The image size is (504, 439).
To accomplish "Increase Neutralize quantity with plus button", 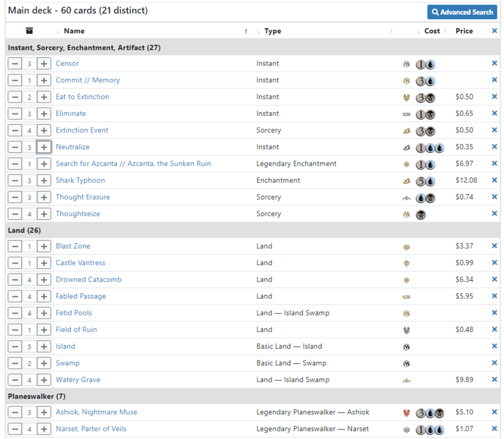I will tap(44, 148).
